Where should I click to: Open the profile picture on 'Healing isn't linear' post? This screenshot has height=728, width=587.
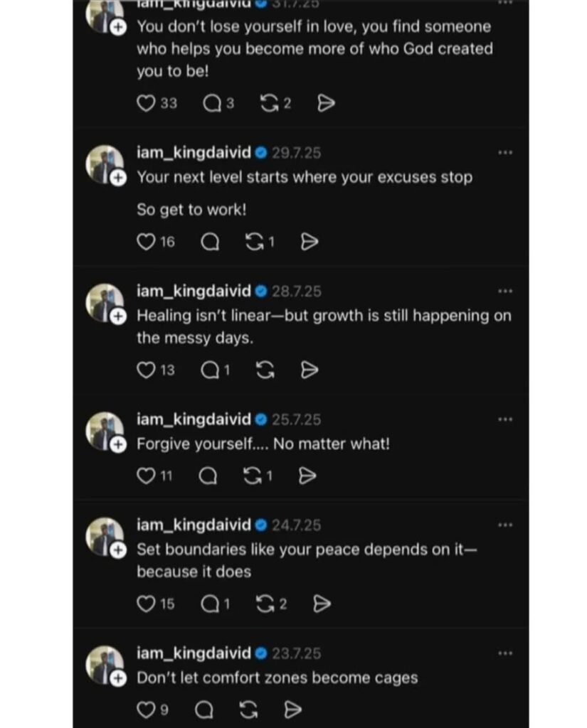point(104,301)
